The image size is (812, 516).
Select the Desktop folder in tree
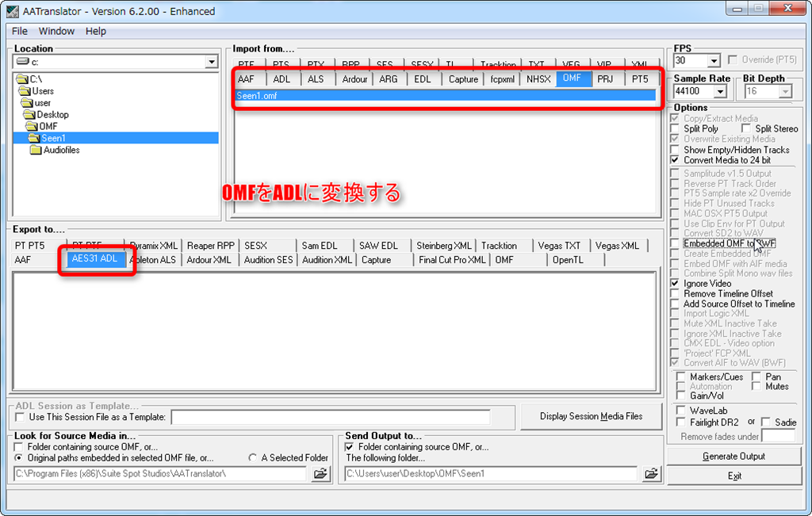45,114
